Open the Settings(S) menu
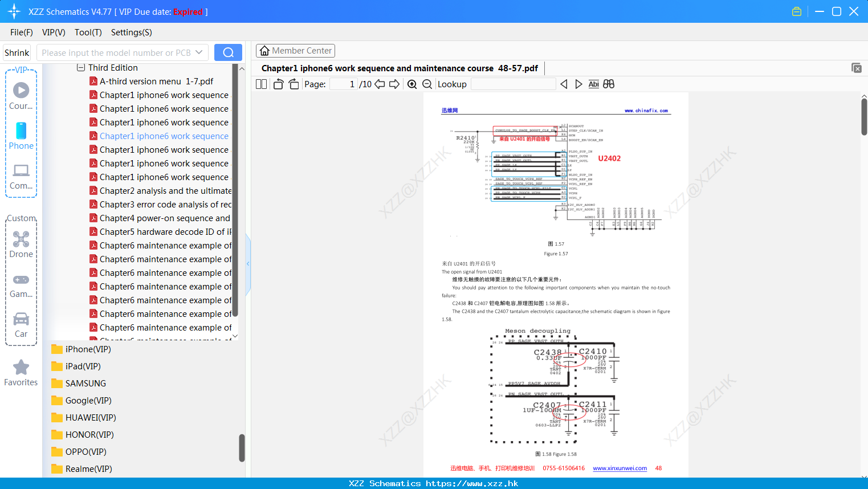The width and height of the screenshot is (868, 489). [x=132, y=32]
